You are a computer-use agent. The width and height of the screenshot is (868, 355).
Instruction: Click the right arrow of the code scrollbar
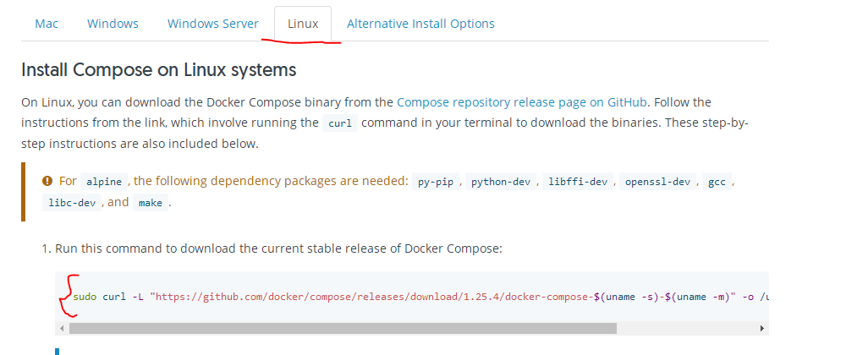tap(761, 329)
